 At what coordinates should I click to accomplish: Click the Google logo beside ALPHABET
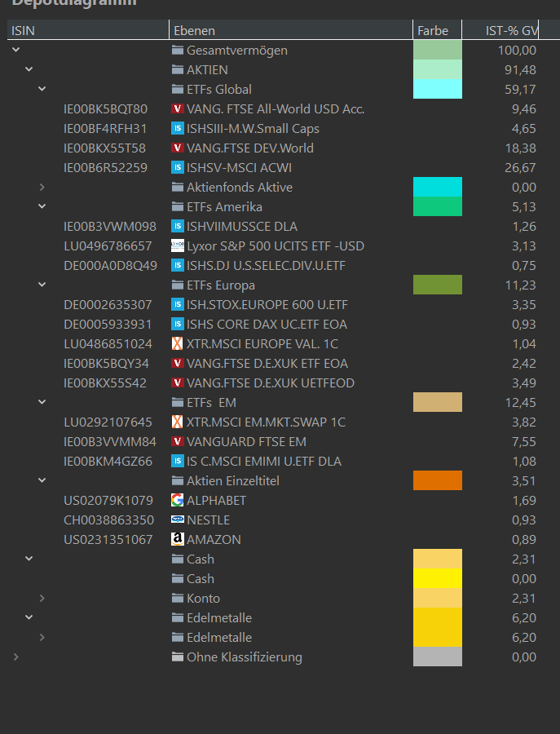[x=178, y=501]
